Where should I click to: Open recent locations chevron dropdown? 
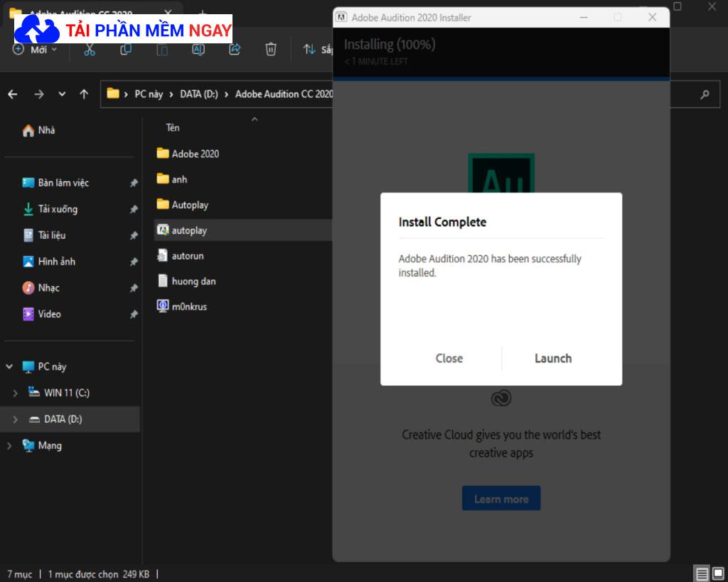(62, 95)
